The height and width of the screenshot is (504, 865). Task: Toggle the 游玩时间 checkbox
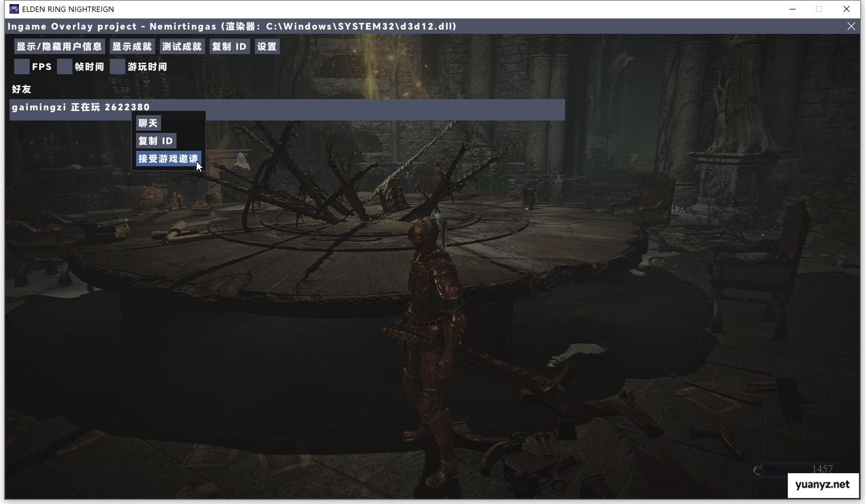[x=118, y=66]
